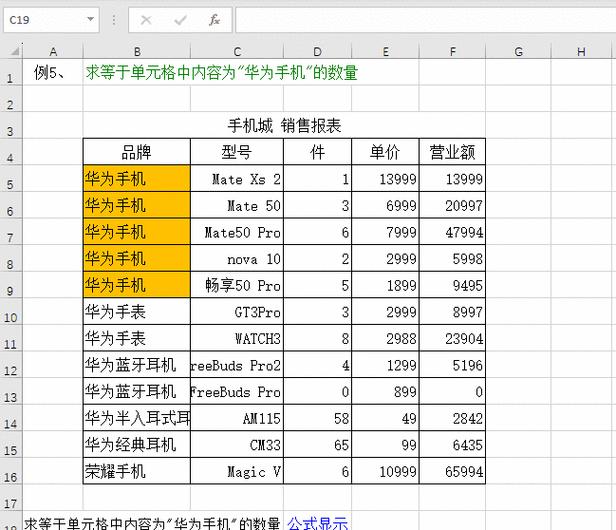This screenshot has width=616, height=530.
Task: Select column D header
Action: [317, 51]
